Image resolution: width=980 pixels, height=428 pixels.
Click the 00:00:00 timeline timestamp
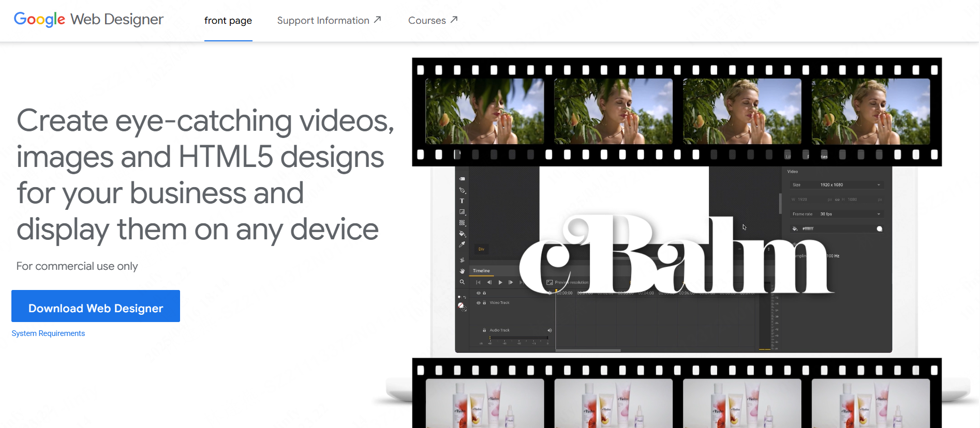565,293
